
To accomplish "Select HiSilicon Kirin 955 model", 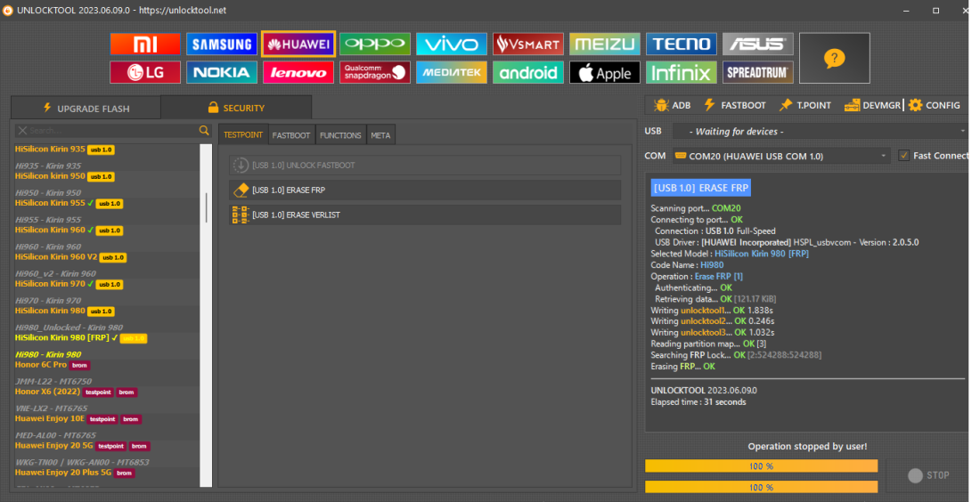I will pos(50,203).
